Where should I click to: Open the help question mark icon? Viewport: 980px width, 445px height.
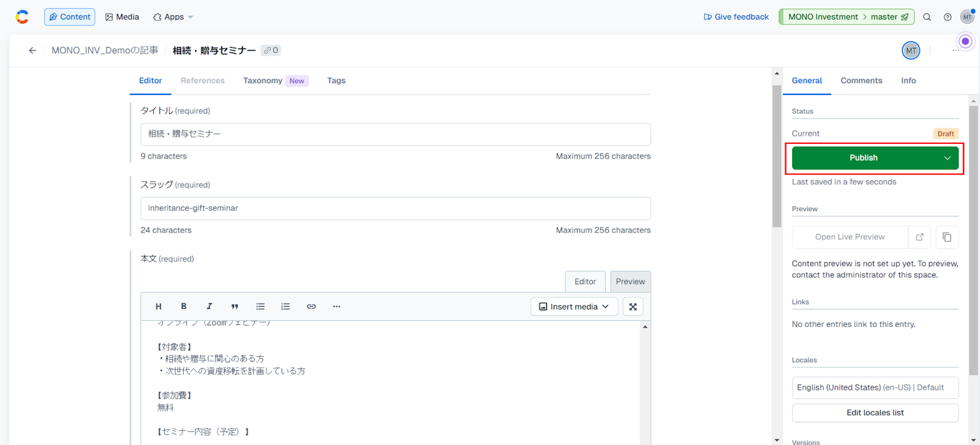coord(948,17)
